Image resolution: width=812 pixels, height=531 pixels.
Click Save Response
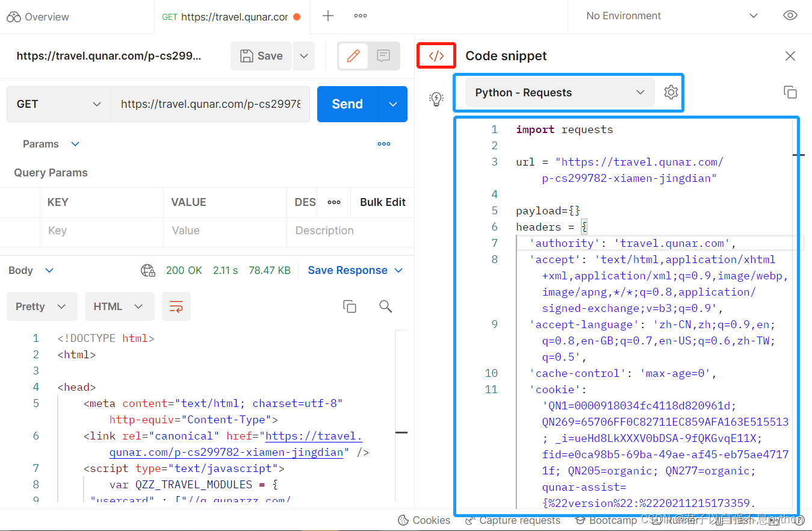pos(347,270)
